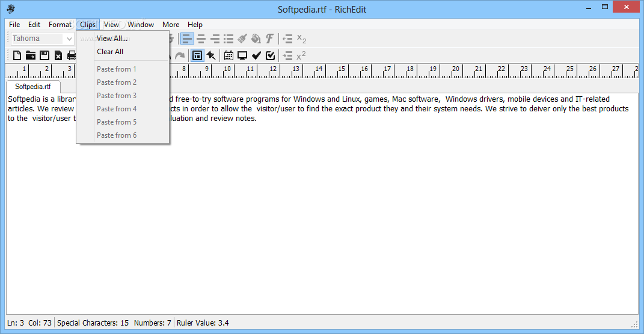Choose Clear All from the Clips menu
The width and height of the screenshot is (644, 334).
pyautogui.click(x=123, y=52)
